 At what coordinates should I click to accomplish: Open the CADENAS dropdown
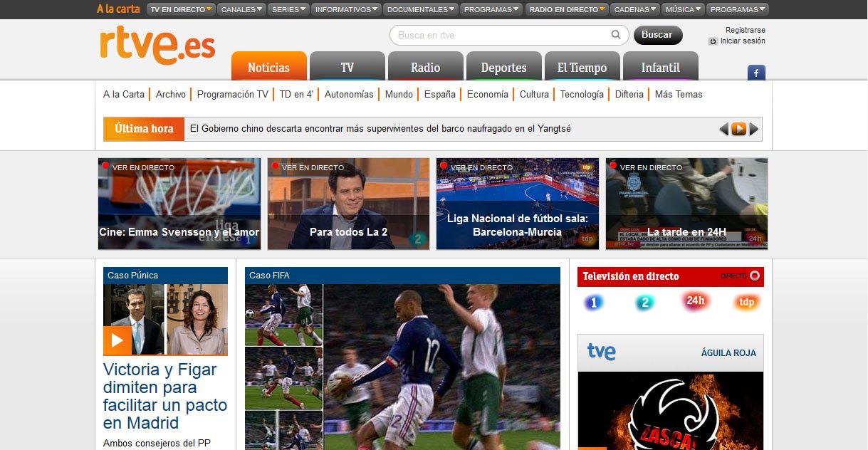[635, 9]
